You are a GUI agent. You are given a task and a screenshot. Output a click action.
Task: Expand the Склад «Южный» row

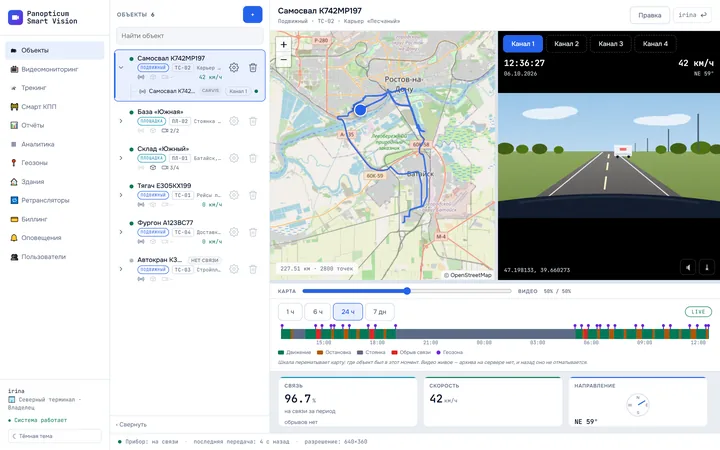tap(121, 158)
